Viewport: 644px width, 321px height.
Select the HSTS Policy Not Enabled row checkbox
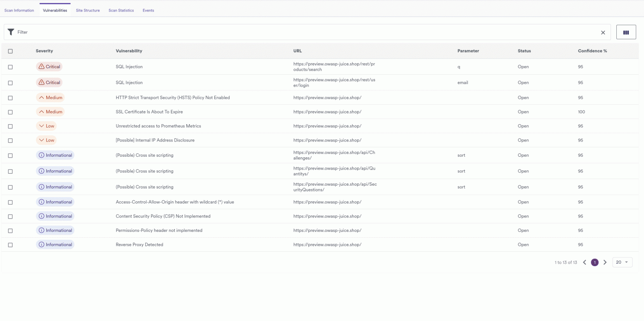tap(10, 98)
